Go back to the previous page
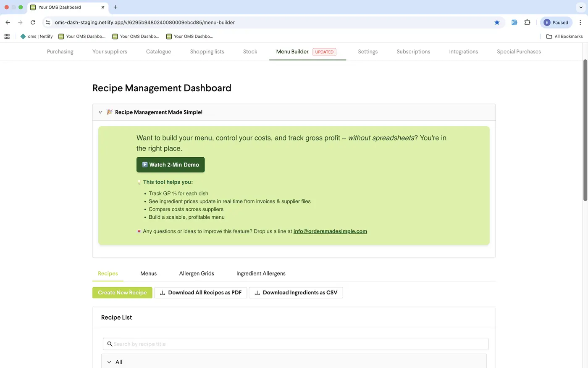This screenshot has width=588, height=368. tap(8, 22)
